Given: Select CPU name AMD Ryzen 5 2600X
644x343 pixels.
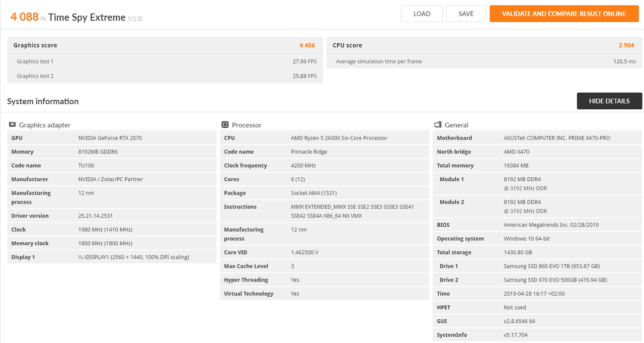Looking at the screenshot, I should click(339, 138).
